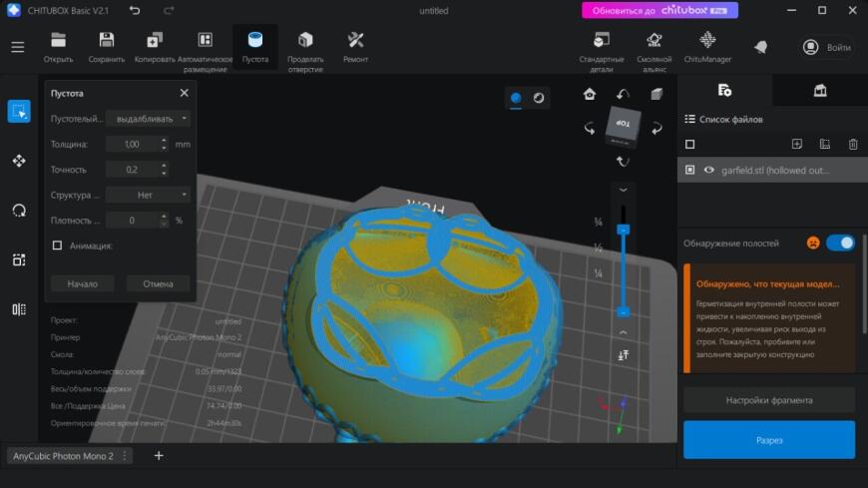Click the TOP view orientation cube
The width and height of the screenshot is (868, 488).
point(624,125)
